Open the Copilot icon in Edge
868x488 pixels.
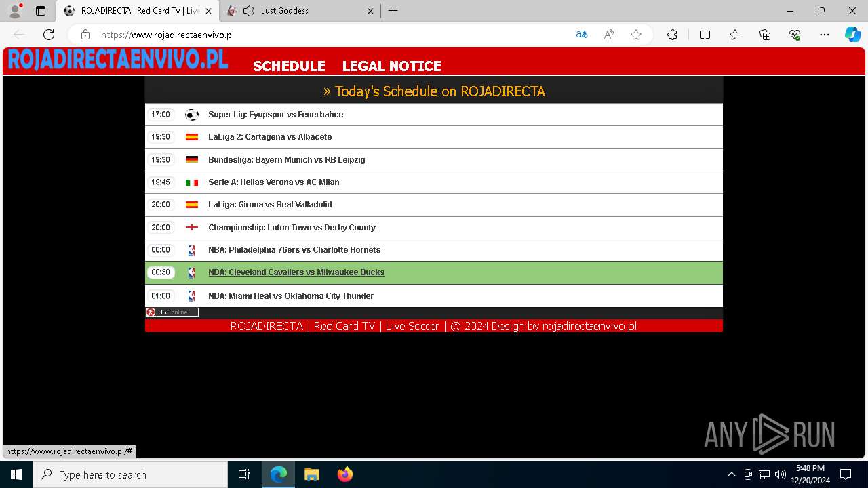coord(852,35)
